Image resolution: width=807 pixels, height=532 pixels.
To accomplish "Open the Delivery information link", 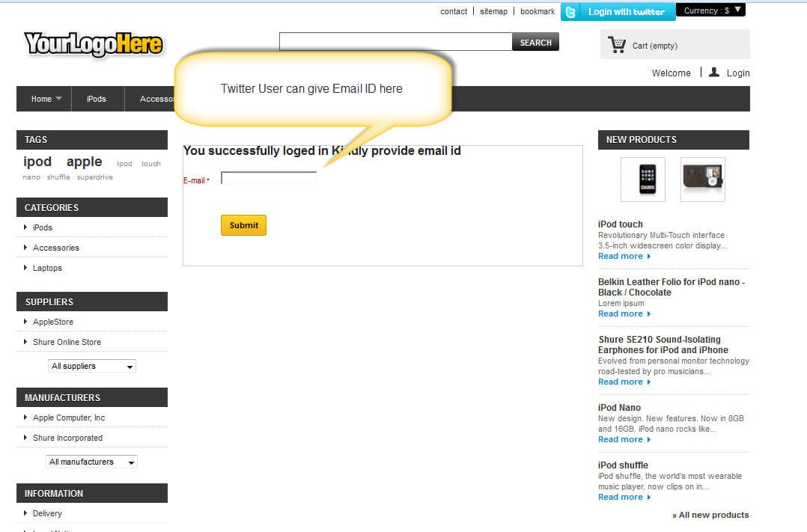I will [x=47, y=513].
